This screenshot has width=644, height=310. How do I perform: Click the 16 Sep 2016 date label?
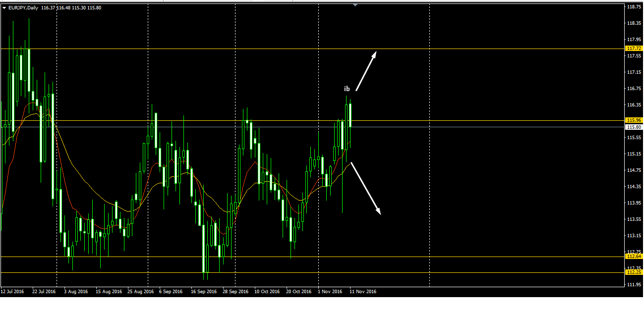pos(204,292)
